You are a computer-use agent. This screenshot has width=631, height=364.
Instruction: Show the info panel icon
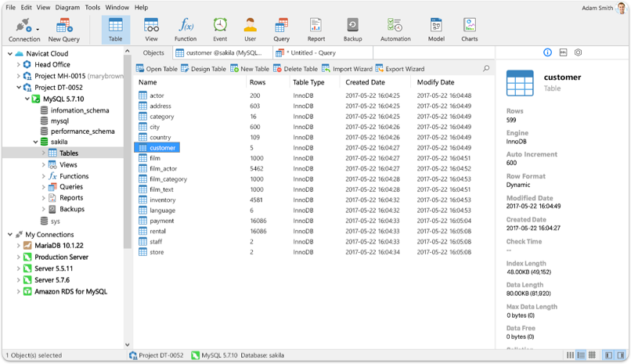[547, 52]
